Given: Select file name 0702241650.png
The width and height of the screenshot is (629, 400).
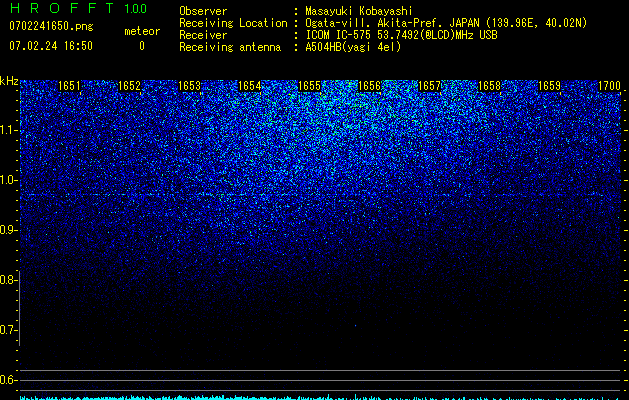Looking at the screenshot, I should (x=51, y=26).
